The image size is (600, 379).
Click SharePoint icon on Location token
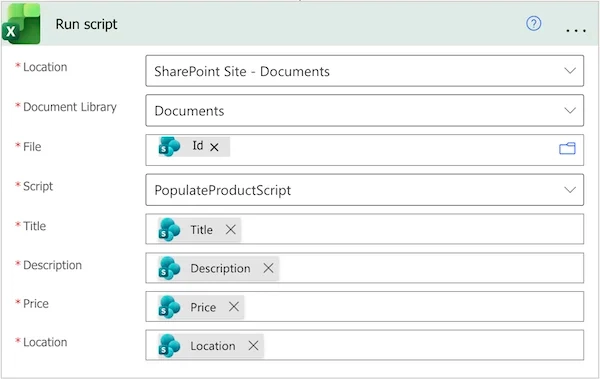coord(169,346)
